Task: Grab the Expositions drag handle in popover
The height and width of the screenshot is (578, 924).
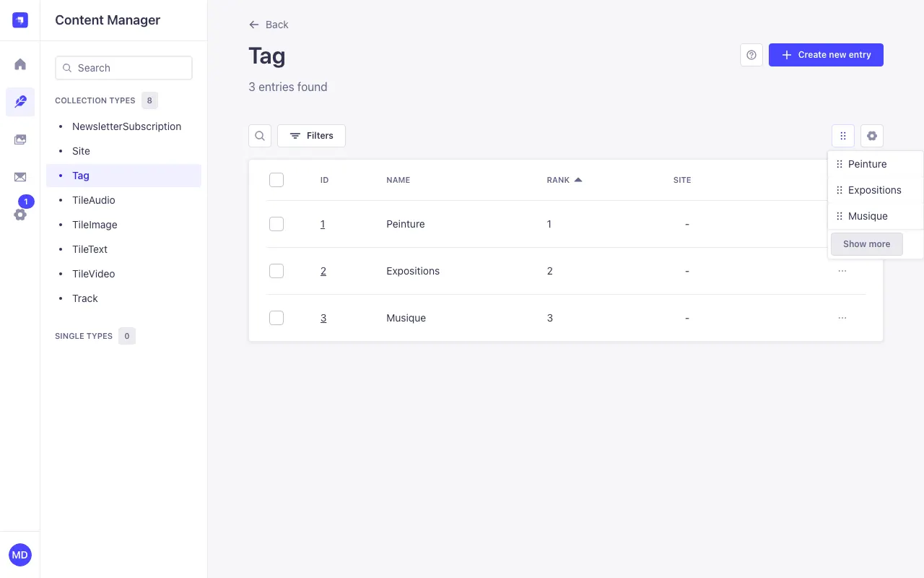Action: point(840,190)
